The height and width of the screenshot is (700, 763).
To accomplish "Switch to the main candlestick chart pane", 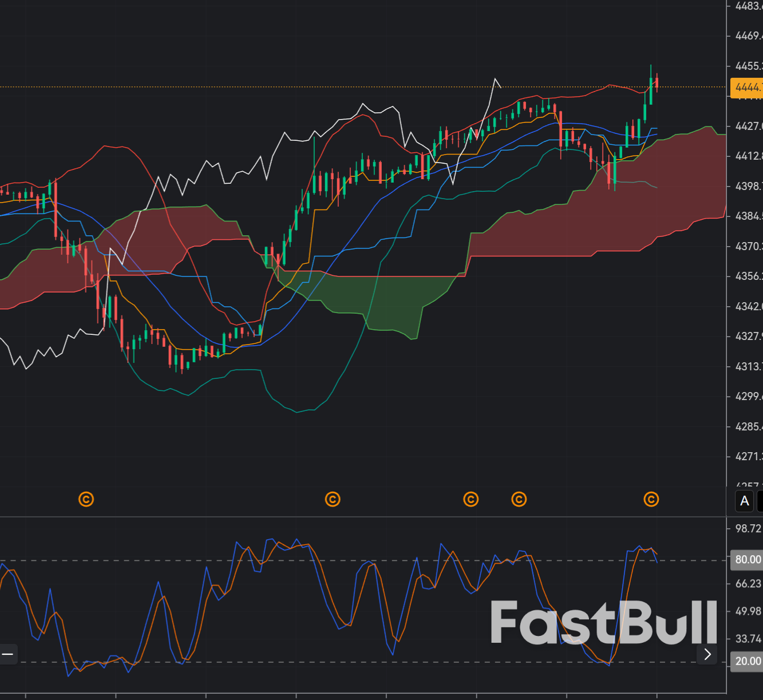I will [343, 258].
